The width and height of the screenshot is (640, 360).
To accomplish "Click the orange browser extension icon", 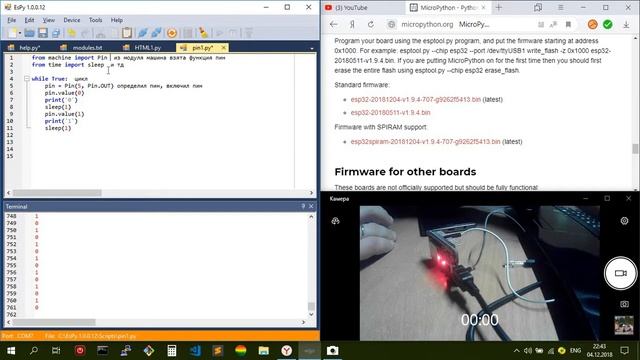I will (593, 24).
